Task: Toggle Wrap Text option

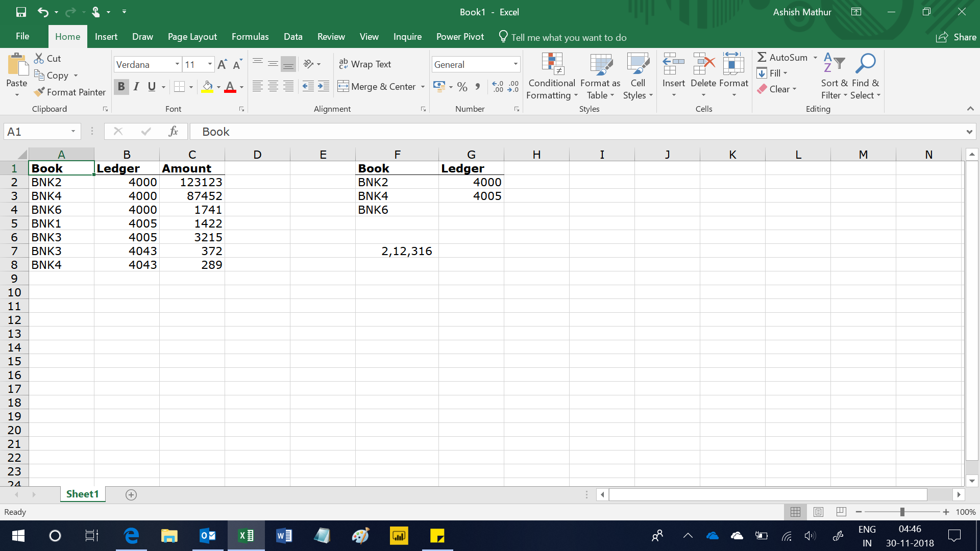Action: 365,64
